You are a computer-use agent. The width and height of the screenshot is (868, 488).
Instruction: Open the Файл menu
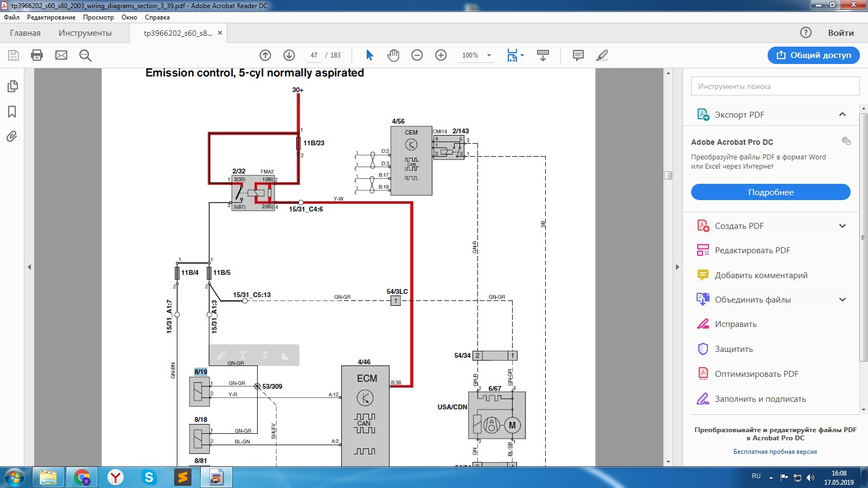pos(11,17)
